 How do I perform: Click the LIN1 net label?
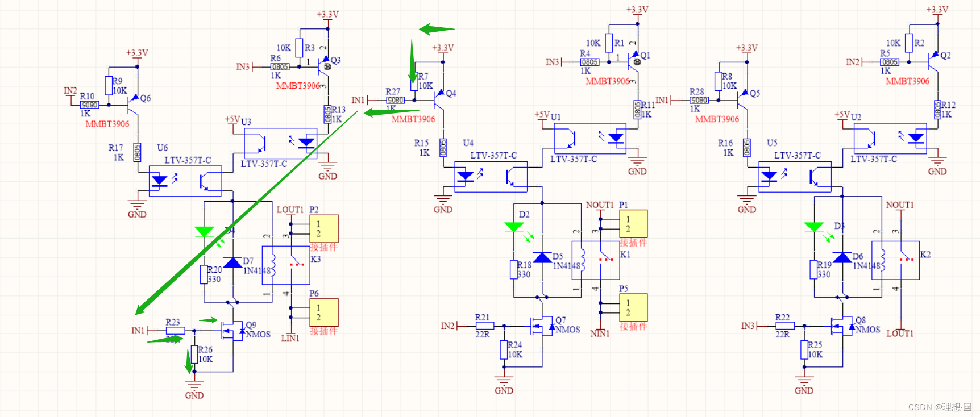(x=290, y=339)
